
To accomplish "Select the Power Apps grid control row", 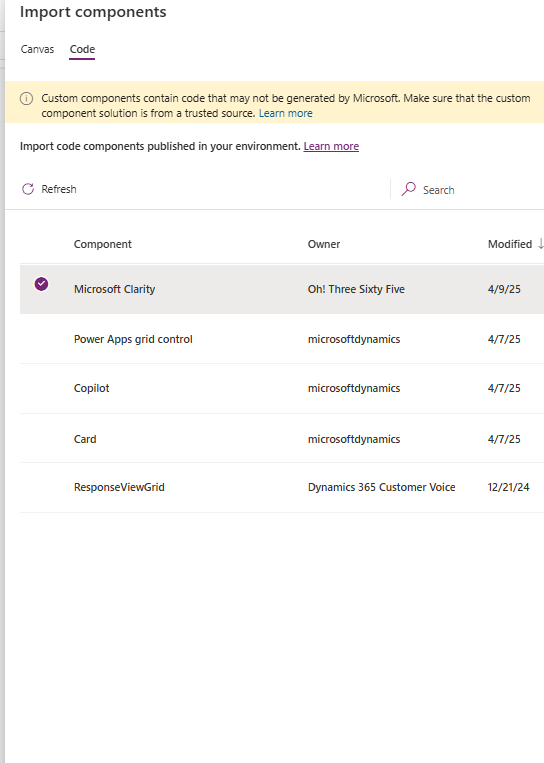I will pyautogui.click(x=282, y=339).
